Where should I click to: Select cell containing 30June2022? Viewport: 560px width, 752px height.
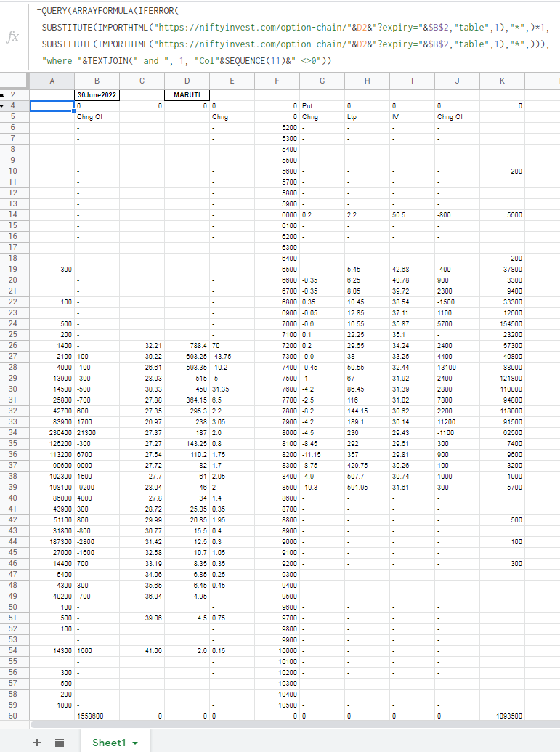[97, 95]
